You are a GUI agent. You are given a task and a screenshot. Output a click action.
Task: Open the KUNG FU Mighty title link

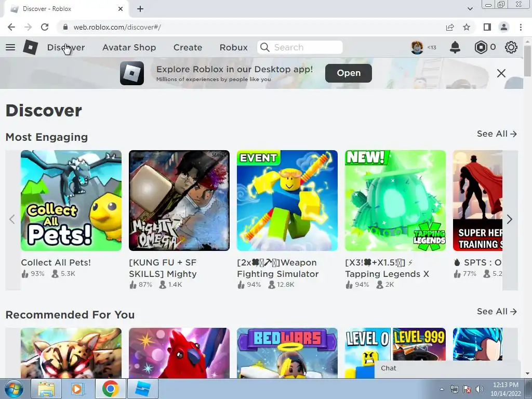163,268
